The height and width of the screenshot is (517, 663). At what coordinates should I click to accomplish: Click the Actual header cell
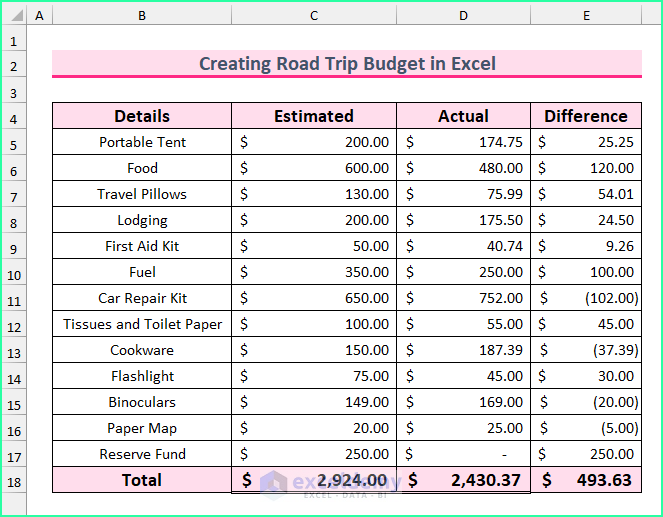click(463, 116)
